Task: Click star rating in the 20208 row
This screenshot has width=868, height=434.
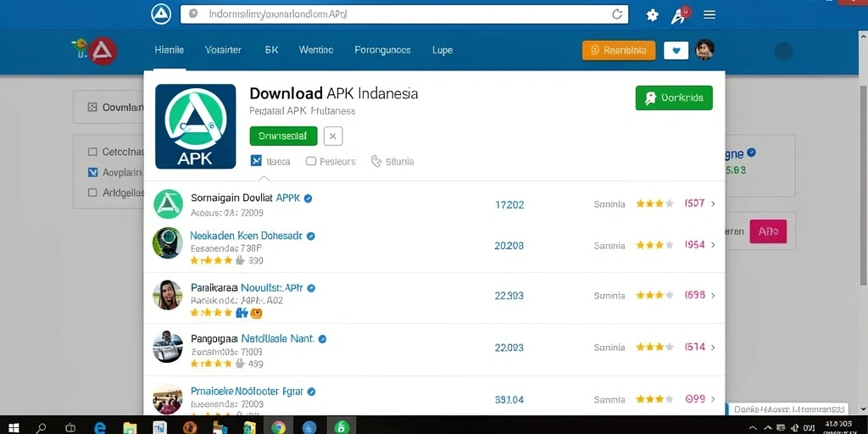Action: (654, 245)
